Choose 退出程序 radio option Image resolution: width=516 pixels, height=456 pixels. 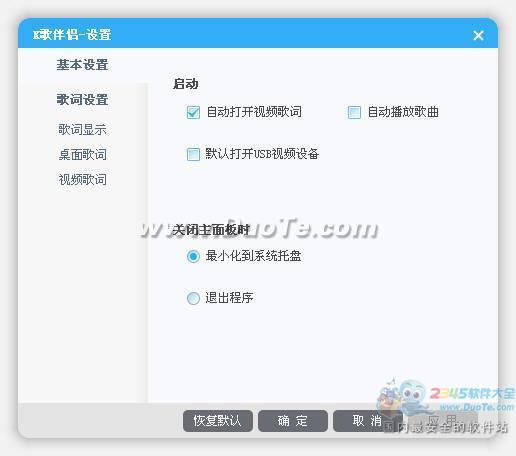(x=193, y=298)
